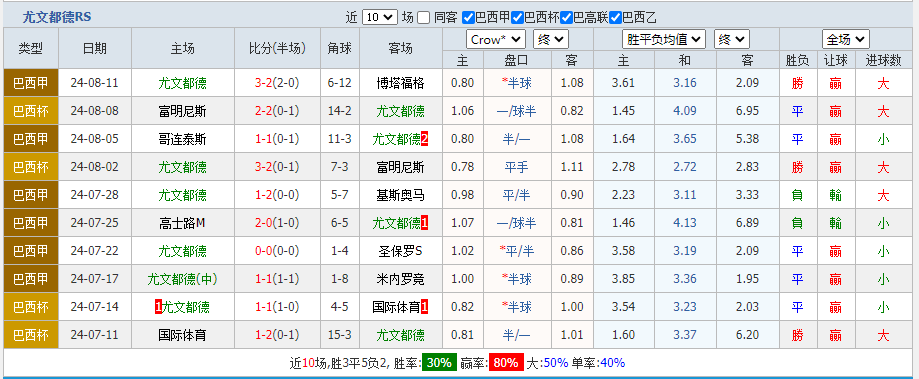
Task: Click corner count 15-3
Action: [x=340, y=336]
